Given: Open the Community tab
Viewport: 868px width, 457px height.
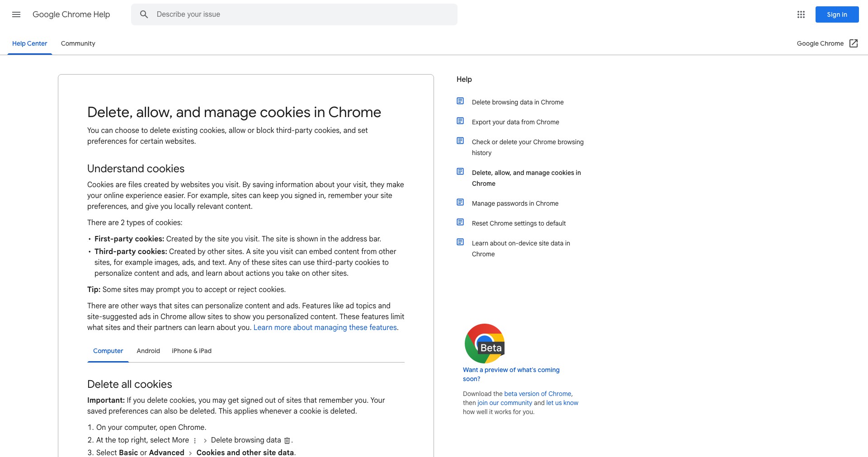Looking at the screenshot, I should click(x=78, y=43).
